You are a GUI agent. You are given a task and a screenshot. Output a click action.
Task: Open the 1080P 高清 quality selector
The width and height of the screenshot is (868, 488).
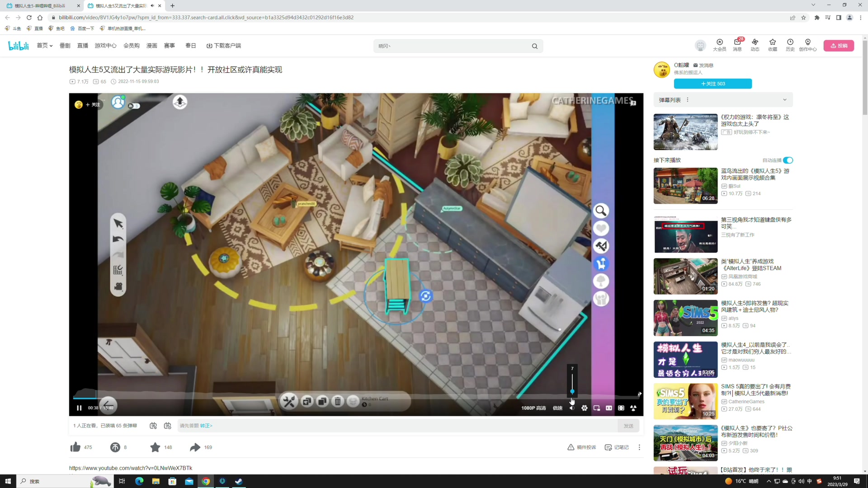[x=533, y=408]
